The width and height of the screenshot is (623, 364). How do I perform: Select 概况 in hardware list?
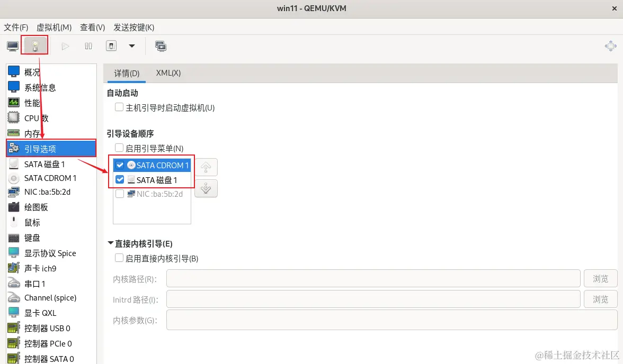[x=51, y=72]
